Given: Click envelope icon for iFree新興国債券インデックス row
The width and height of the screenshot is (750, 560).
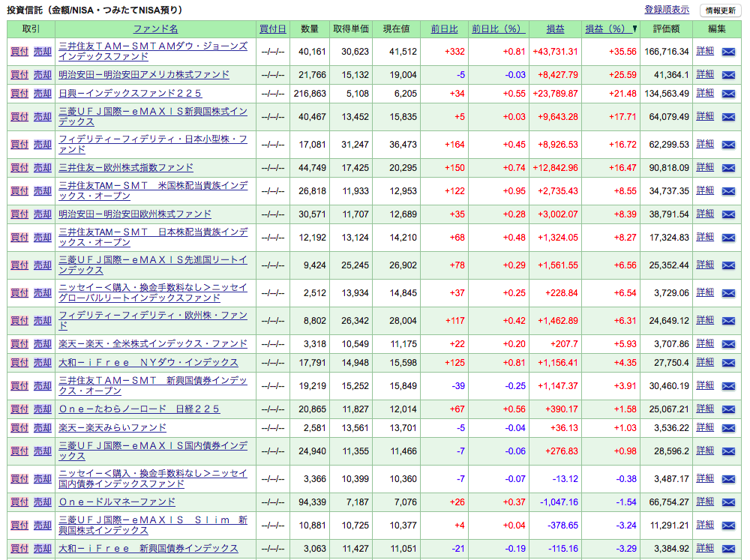Looking at the screenshot, I should 728,549.
